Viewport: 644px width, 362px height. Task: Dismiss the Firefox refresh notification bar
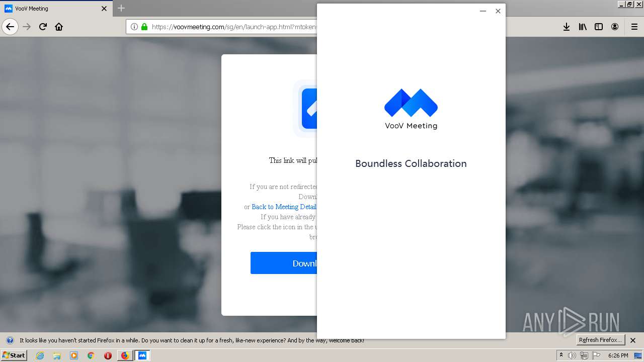pos(633,340)
